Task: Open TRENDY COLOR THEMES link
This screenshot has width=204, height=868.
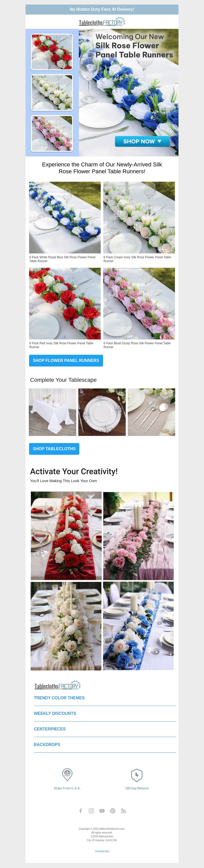Action: pos(59,698)
